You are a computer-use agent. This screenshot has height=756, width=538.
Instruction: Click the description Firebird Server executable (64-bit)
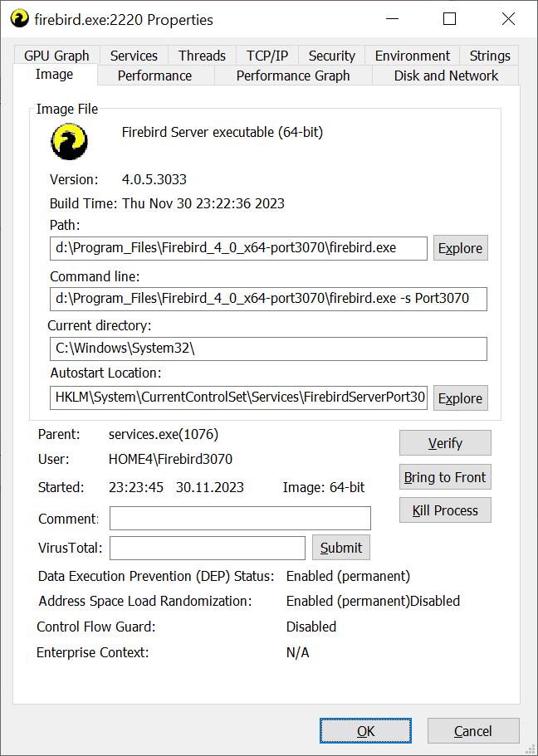pyautogui.click(x=222, y=132)
